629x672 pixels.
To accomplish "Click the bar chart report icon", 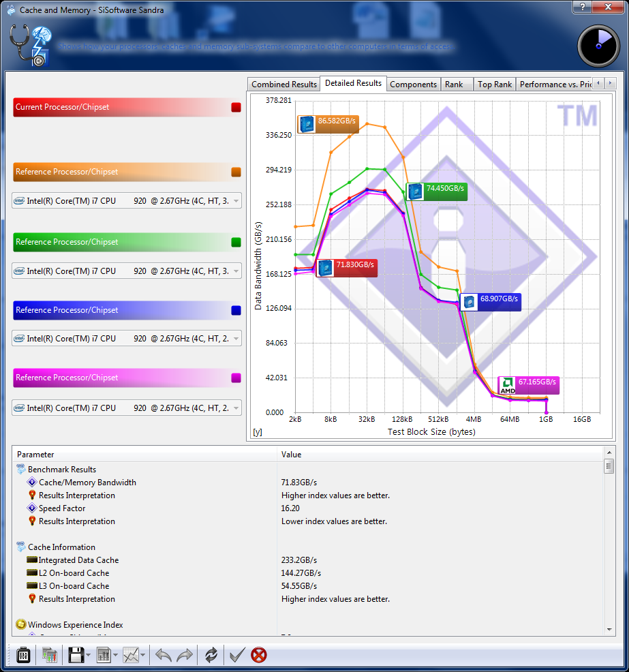I will (x=104, y=655).
